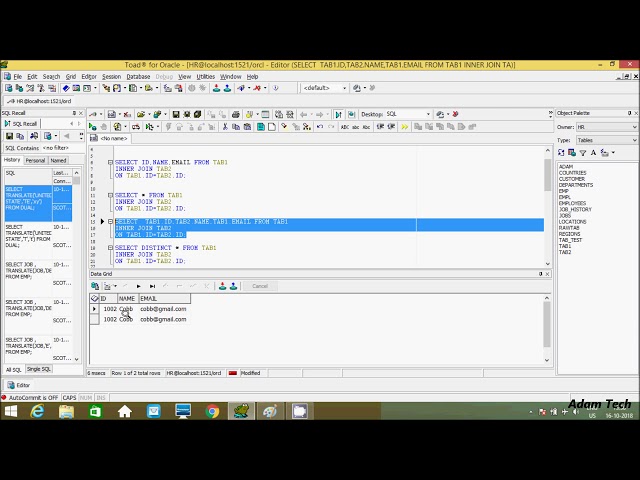This screenshot has height=480, width=640.
Task: Select the DEPARTMENTS table in Object Palette
Action: tap(576, 185)
